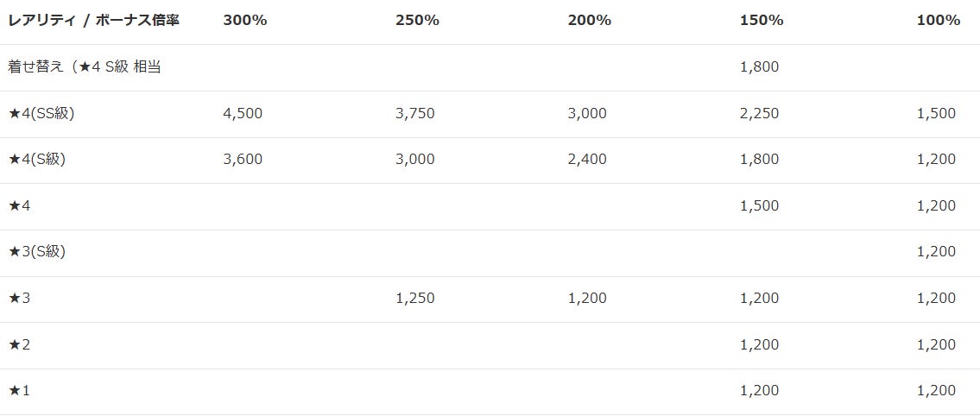The image size is (980, 416).
Task: Select the ★2 row label
Action: [x=19, y=344]
